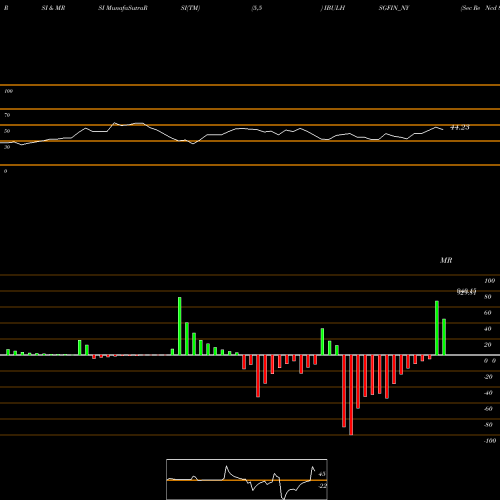Screen dimensions: 500x500
Task: Click the "SI MunafaSutraR" header text
Action: click(x=123, y=8)
